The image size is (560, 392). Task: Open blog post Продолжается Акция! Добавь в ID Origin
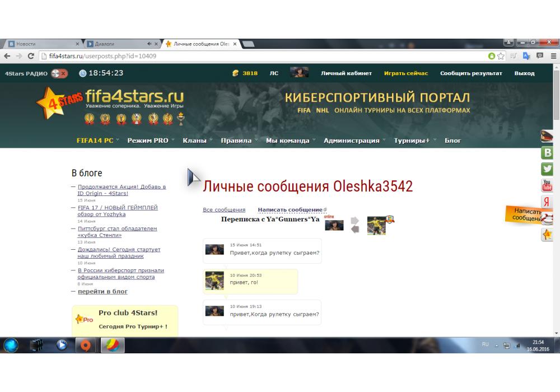point(122,190)
